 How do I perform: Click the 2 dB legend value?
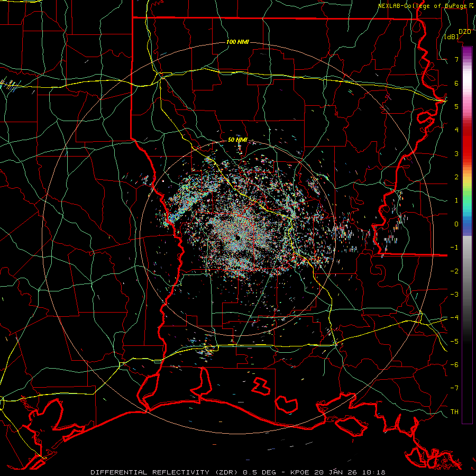[456, 177]
